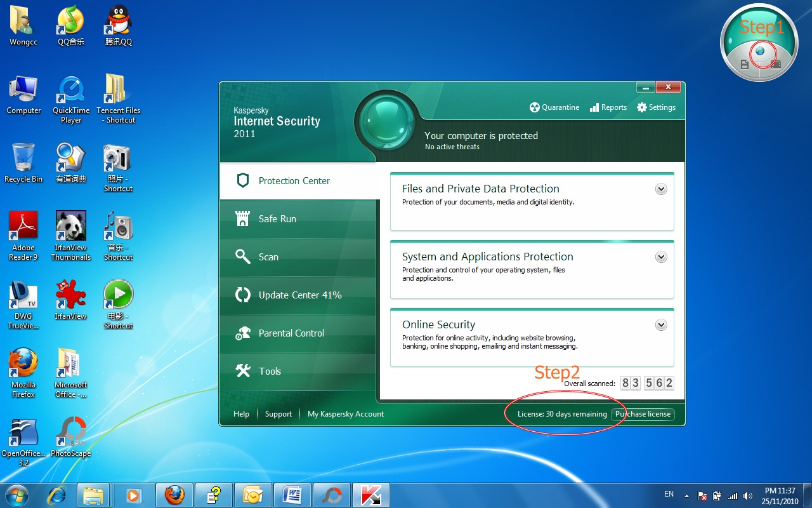Open My Kaspersky Account link
The image size is (812, 508).
[346, 414]
